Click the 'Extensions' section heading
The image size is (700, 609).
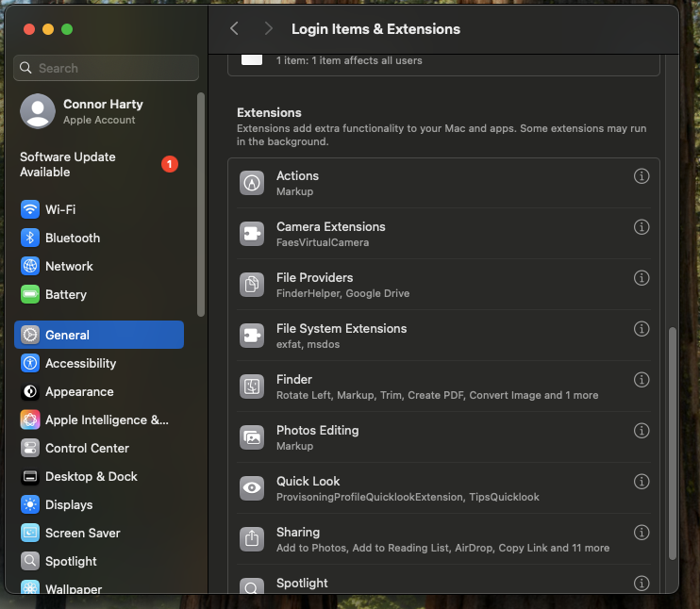pyautogui.click(x=269, y=112)
